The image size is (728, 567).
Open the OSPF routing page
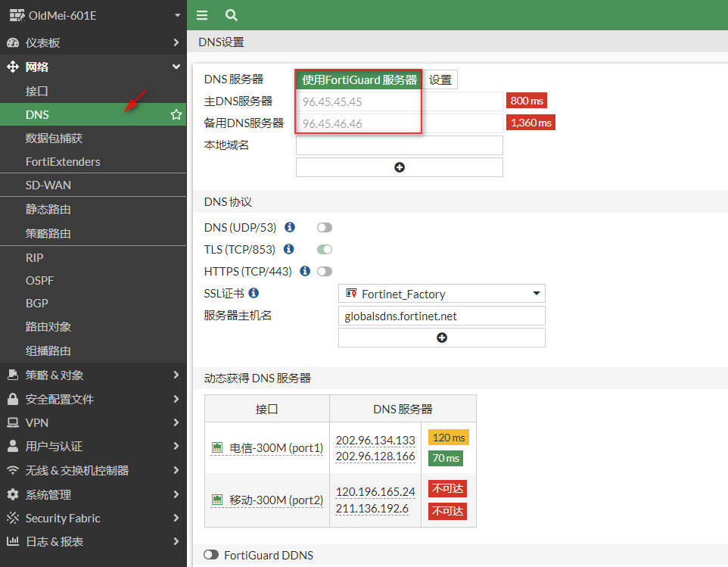pos(93,281)
